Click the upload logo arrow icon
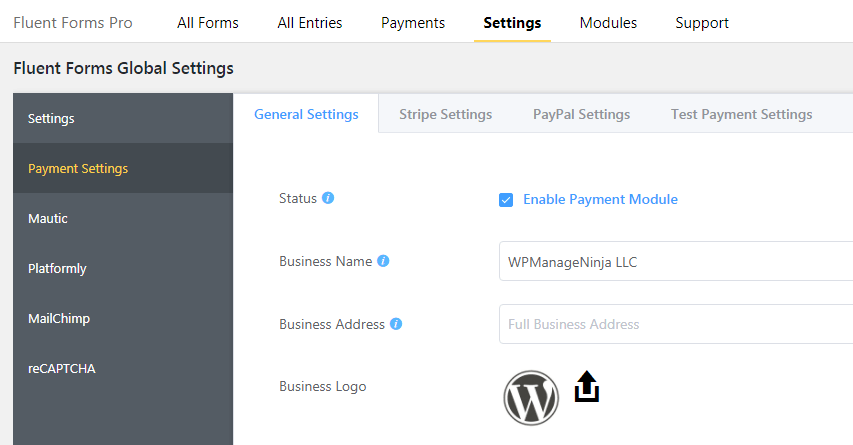 (587, 387)
